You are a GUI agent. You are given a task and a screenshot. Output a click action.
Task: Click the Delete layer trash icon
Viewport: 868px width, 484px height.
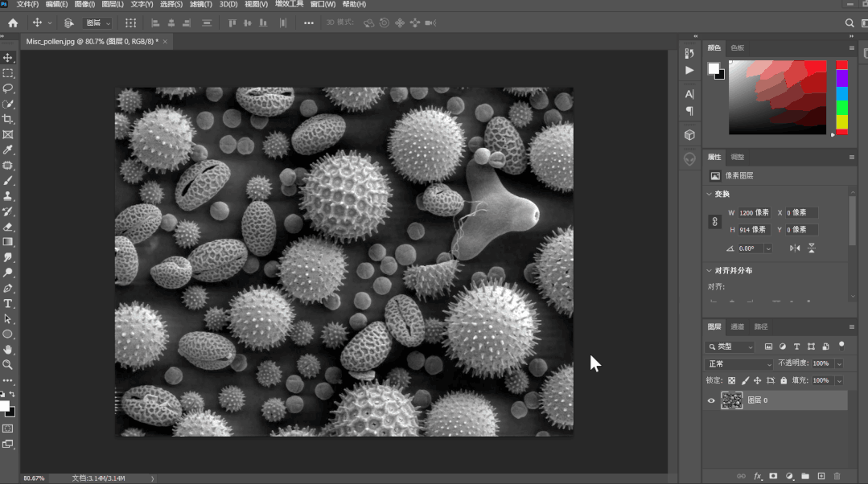[837, 476]
